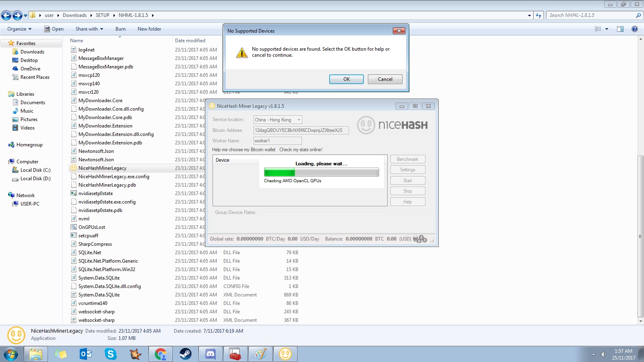Open NiceHash smiley icon on the taskbar
Viewport: 644px width, 362px height.
285,354
